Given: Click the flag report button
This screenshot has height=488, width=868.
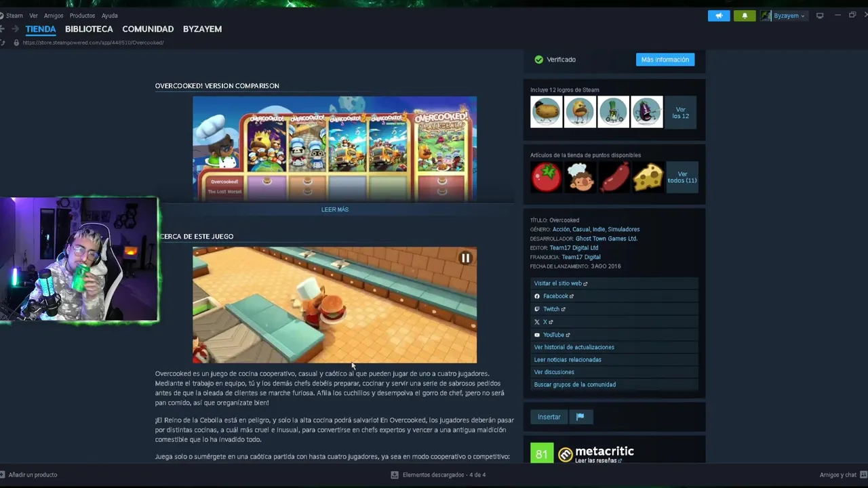Looking at the screenshot, I should point(580,417).
